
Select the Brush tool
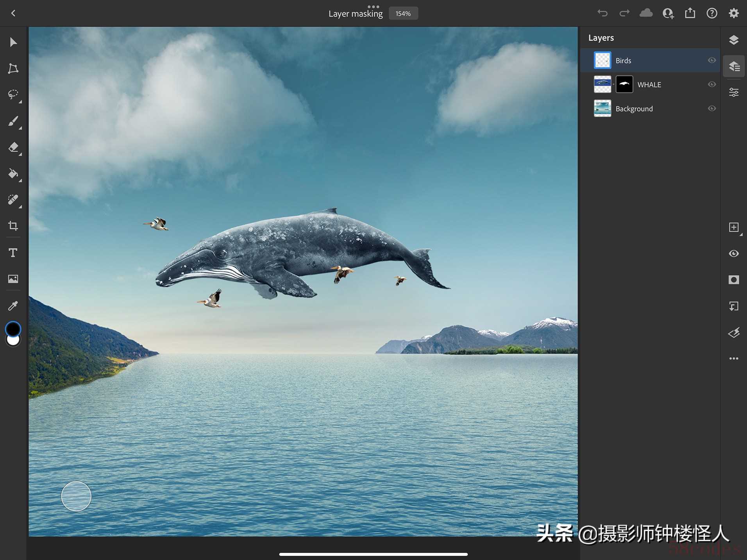tap(13, 121)
